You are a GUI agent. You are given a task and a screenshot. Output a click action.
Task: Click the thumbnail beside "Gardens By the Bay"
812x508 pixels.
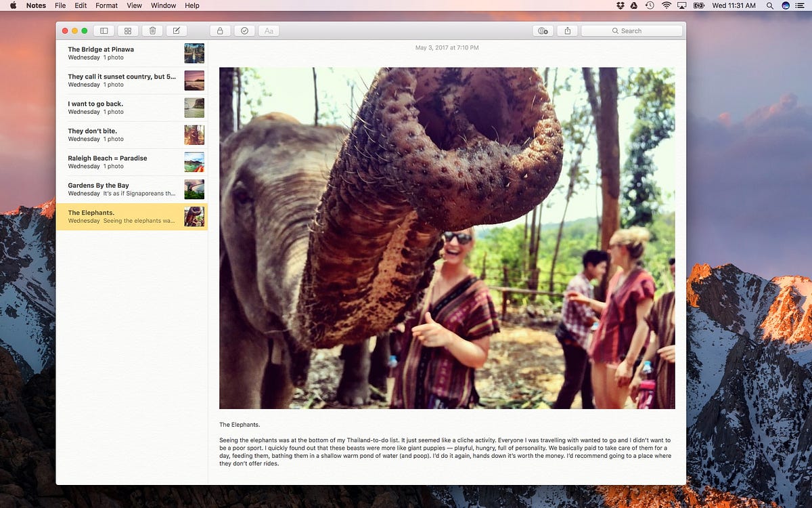click(194, 189)
